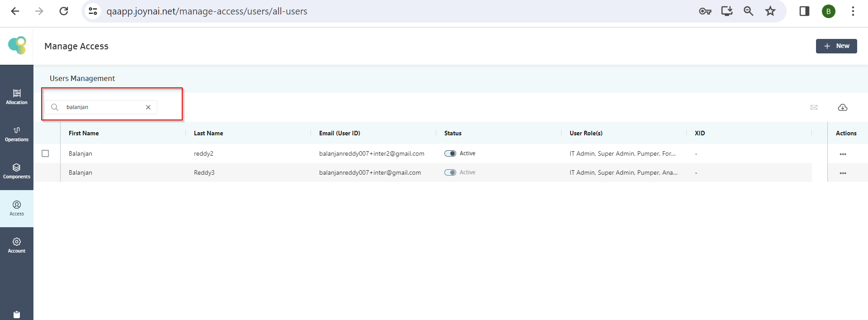Click the cloud download export icon
The height and width of the screenshot is (320, 868).
pos(842,107)
